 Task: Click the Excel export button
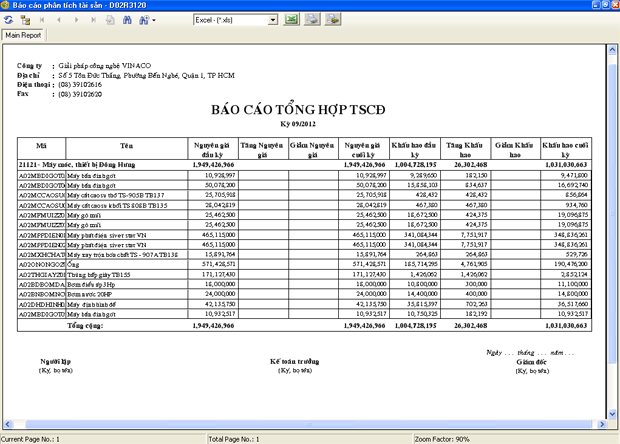point(291,19)
